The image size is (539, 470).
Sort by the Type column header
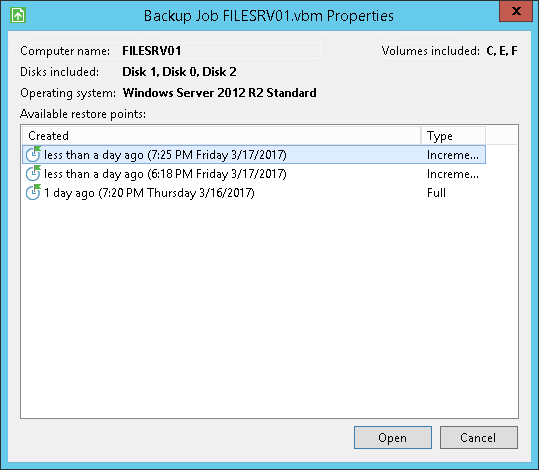pyautogui.click(x=453, y=136)
